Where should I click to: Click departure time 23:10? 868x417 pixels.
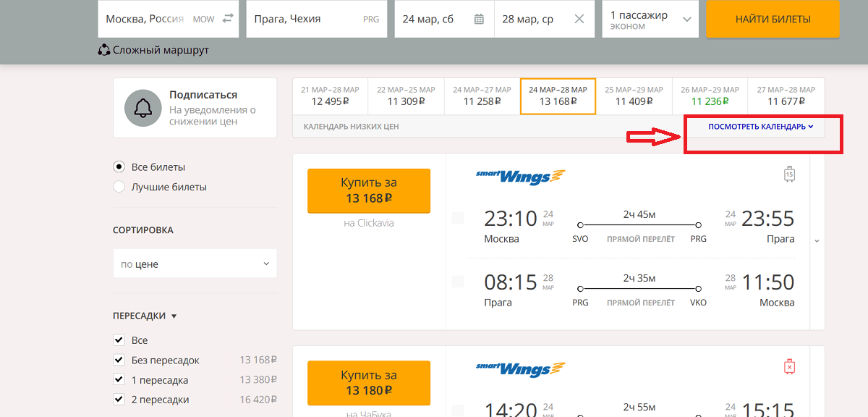pyautogui.click(x=511, y=218)
